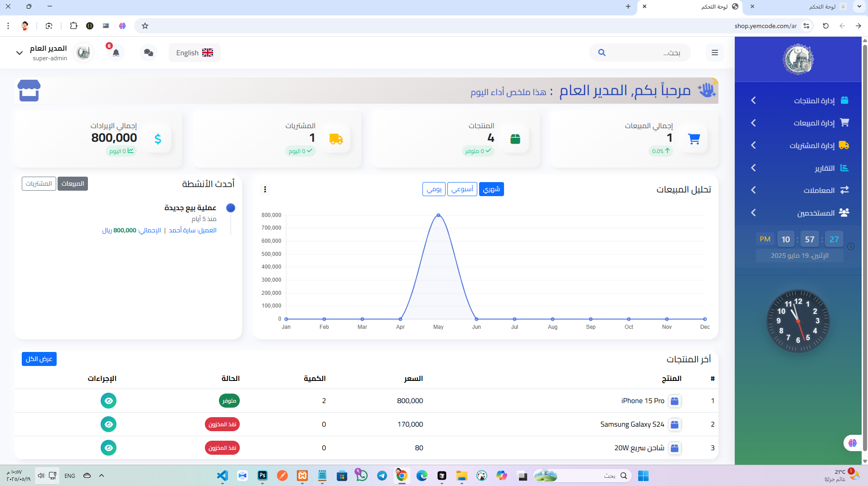The width and height of the screenshot is (868, 486).
Task: Click the users icon in the sidebar
Action: [x=844, y=212]
